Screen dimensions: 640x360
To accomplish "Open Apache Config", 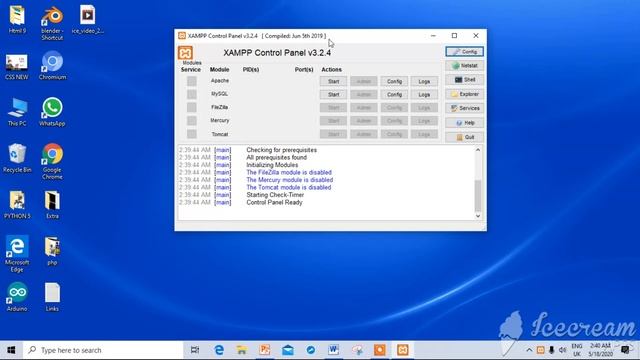I will (x=394, y=82).
